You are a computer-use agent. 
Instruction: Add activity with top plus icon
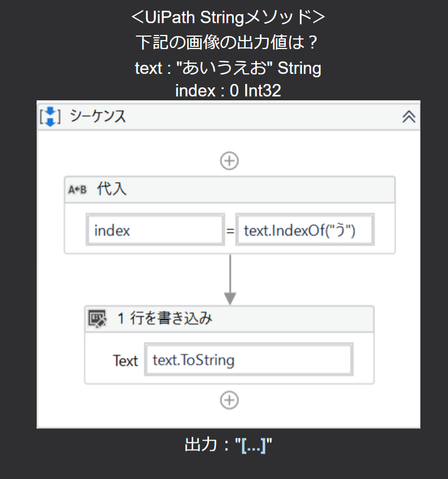229,161
